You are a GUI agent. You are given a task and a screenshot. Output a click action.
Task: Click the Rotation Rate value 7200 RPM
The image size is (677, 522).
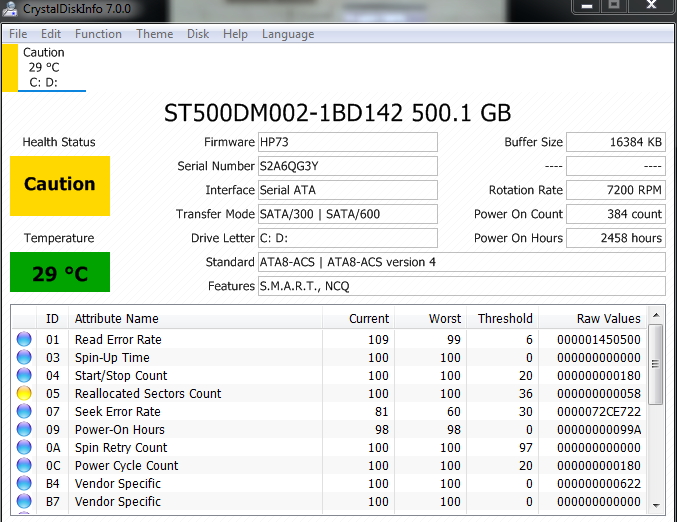(x=616, y=190)
